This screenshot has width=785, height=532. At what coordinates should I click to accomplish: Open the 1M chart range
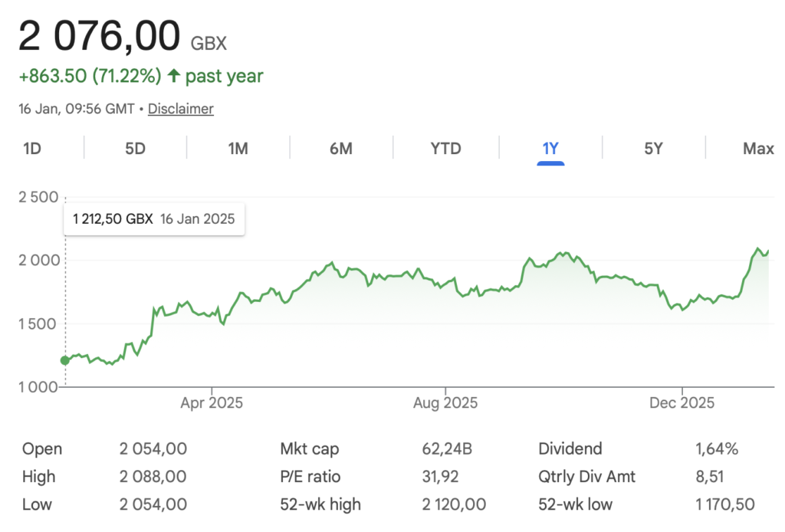coord(238,149)
